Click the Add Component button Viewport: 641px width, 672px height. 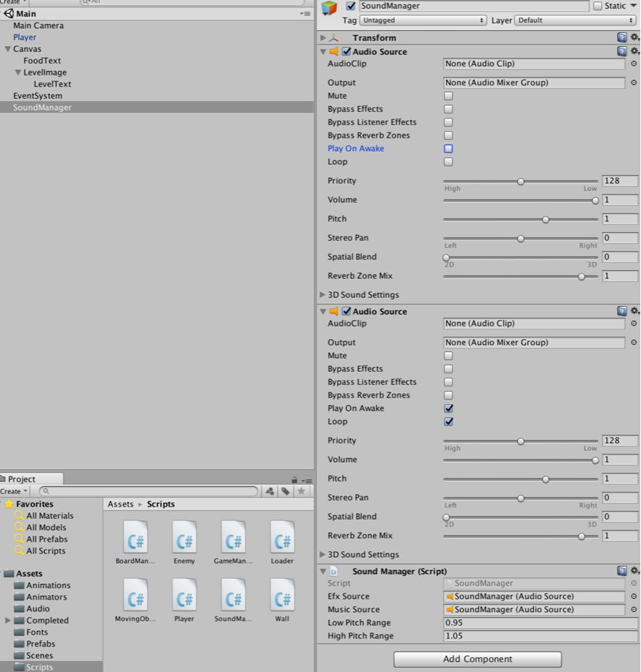477,659
